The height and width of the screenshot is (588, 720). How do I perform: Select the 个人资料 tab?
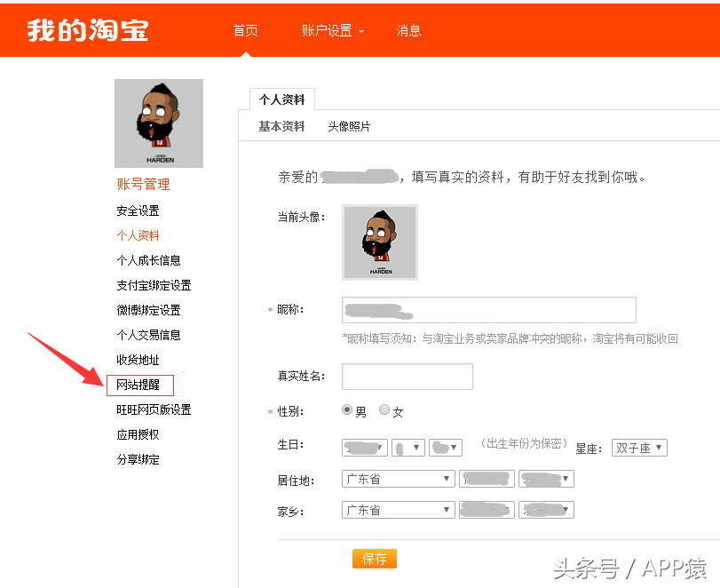(x=282, y=99)
